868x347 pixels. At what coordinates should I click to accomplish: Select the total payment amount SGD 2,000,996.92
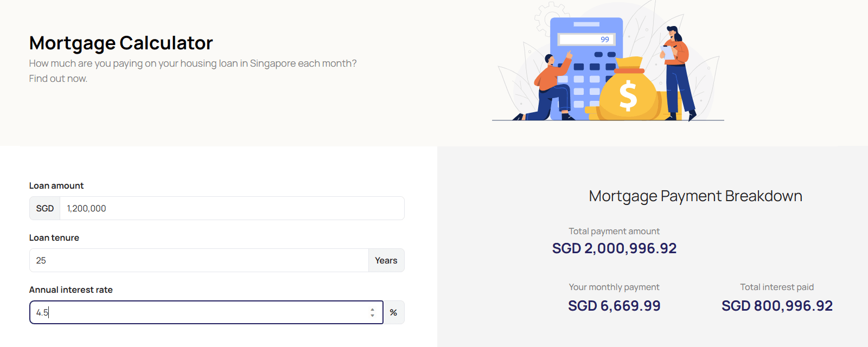point(614,248)
